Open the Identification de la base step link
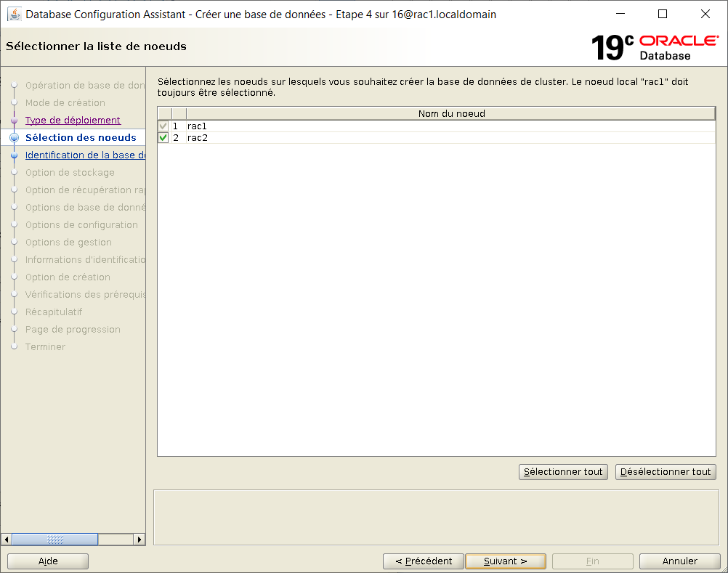The height and width of the screenshot is (573, 728). pyautogui.click(x=85, y=155)
